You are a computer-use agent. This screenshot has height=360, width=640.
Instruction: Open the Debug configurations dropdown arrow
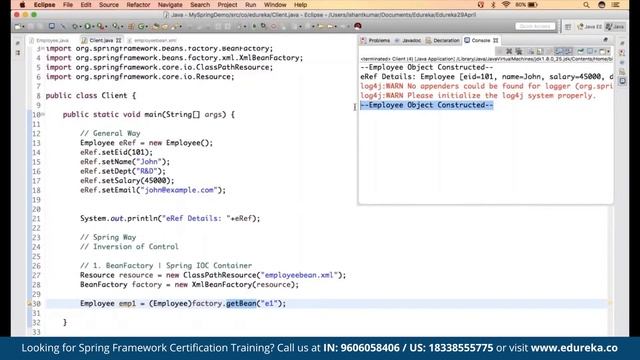[80, 27]
